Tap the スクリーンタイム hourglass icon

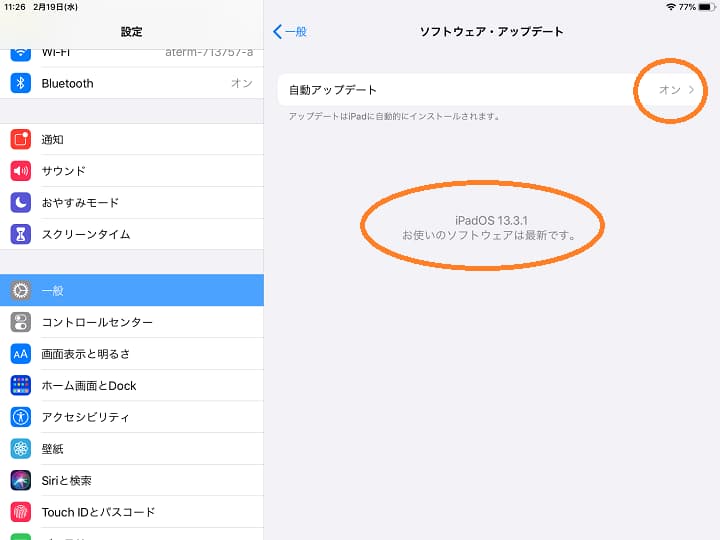click(x=21, y=234)
